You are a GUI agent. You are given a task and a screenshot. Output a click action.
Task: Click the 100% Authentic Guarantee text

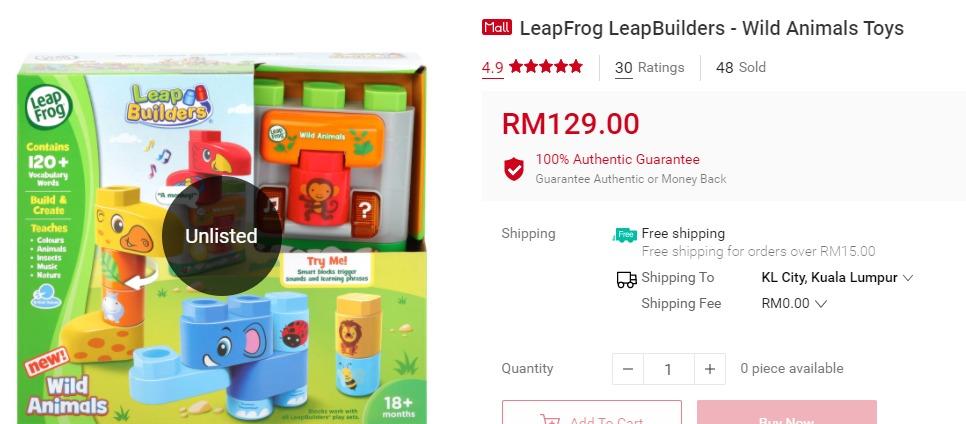pos(617,160)
